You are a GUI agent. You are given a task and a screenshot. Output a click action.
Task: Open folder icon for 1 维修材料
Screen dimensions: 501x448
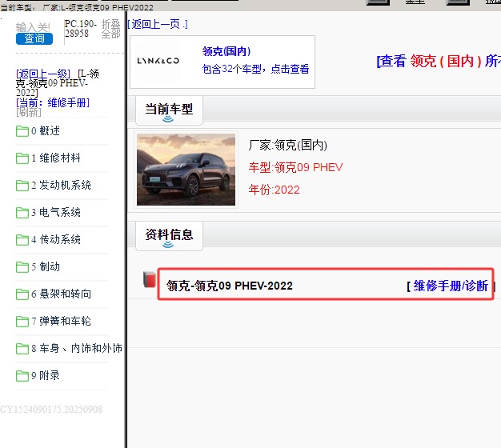point(22,158)
